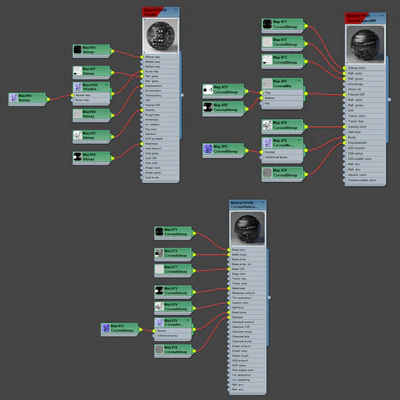Select the Base color slot on CoronaPhysicalMtl
The width and height of the screenshot is (400, 400).
tap(248, 250)
